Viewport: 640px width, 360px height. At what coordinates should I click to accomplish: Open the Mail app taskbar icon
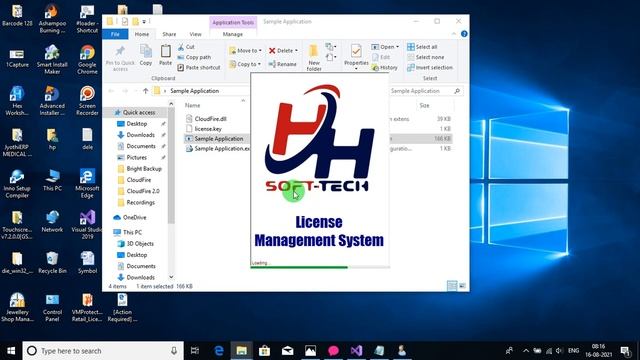(x=287, y=351)
